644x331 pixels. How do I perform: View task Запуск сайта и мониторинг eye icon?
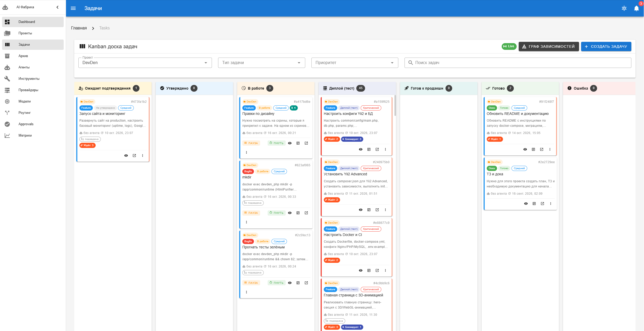coord(126,156)
